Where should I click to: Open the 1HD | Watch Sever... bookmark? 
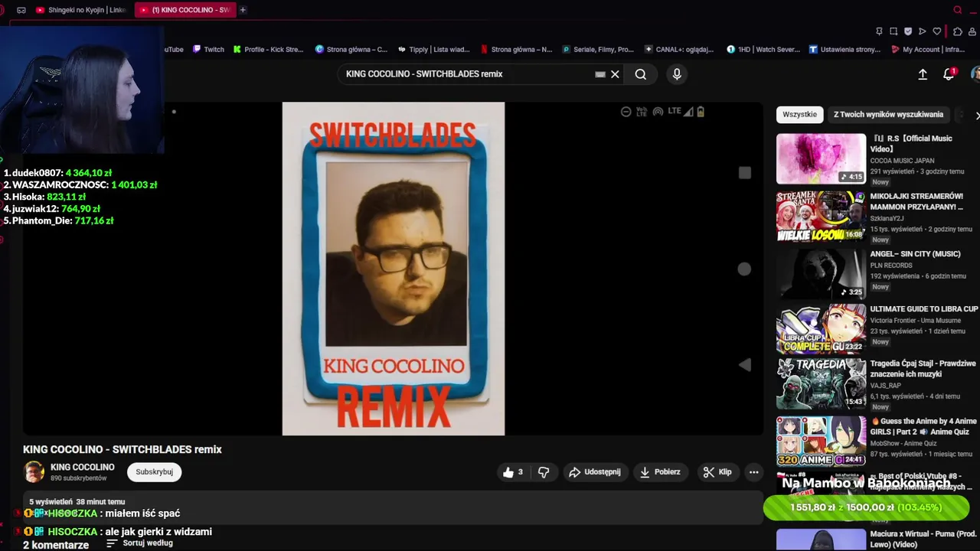(x=763, y=50)
